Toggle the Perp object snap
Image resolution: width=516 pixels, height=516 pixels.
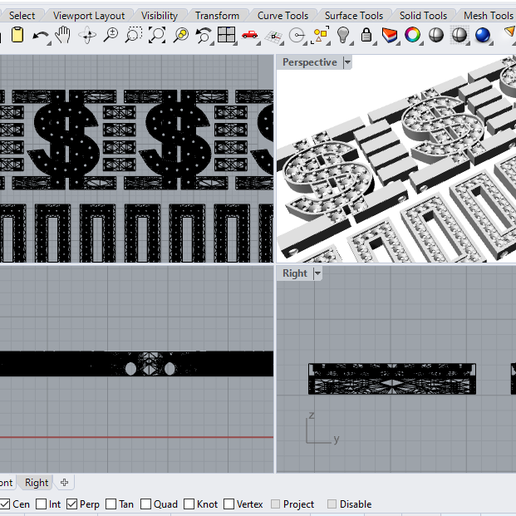click(x=72, y=504)
